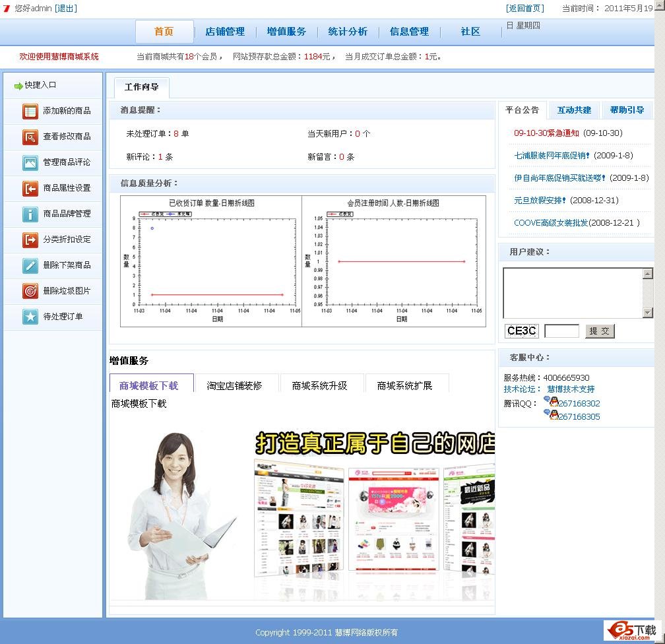This screenshot has width=665, height=644.
Task: Click the 已收货订单 chart image
Action: [211, 261]
